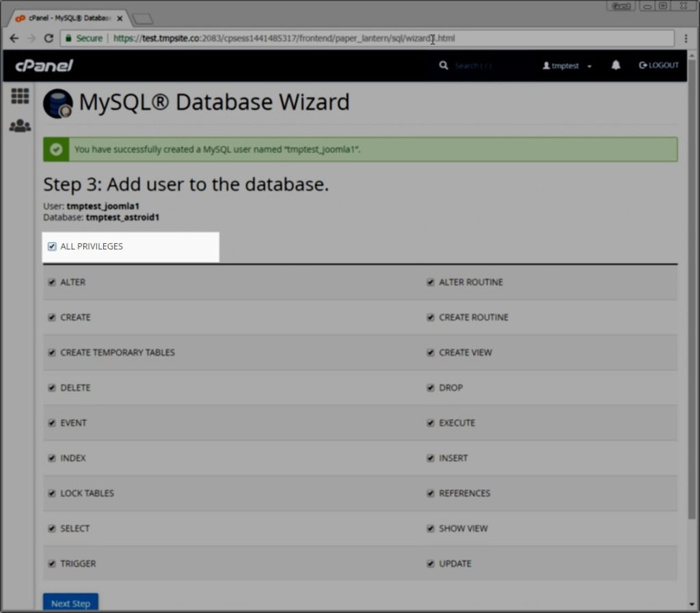
Task: Click the search magnifier icon
Action: click(x=443, y=66)
